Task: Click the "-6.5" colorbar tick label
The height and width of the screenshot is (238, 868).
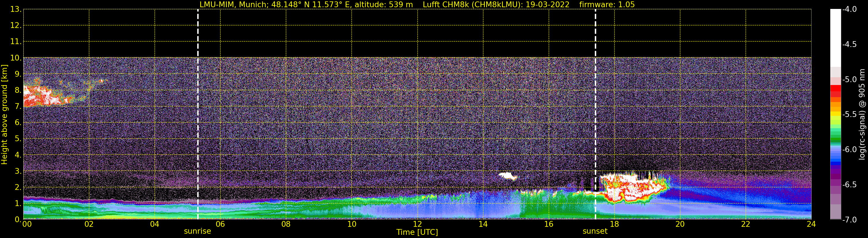Action: click(x=850, y=185)
